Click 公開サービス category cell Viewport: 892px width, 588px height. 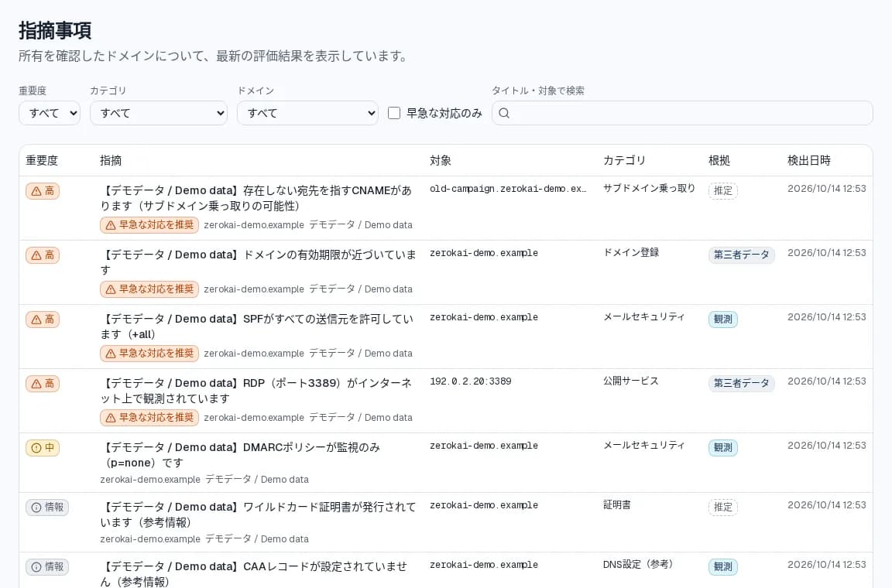point(631,381)
